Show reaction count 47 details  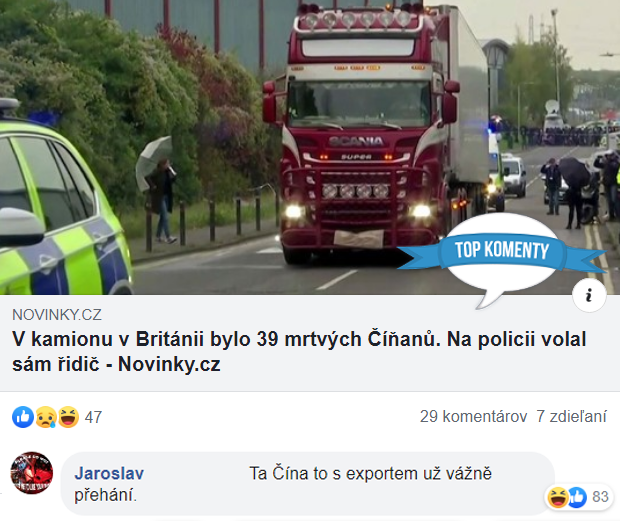coord(93,417)
